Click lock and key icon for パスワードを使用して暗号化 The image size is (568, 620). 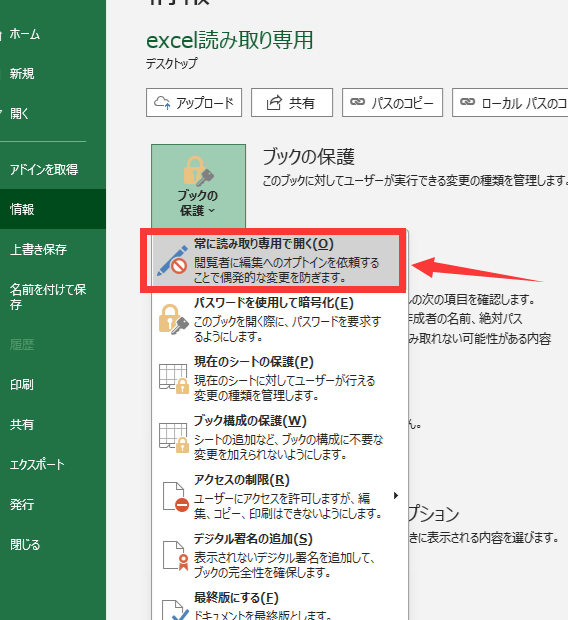(174, 319)
